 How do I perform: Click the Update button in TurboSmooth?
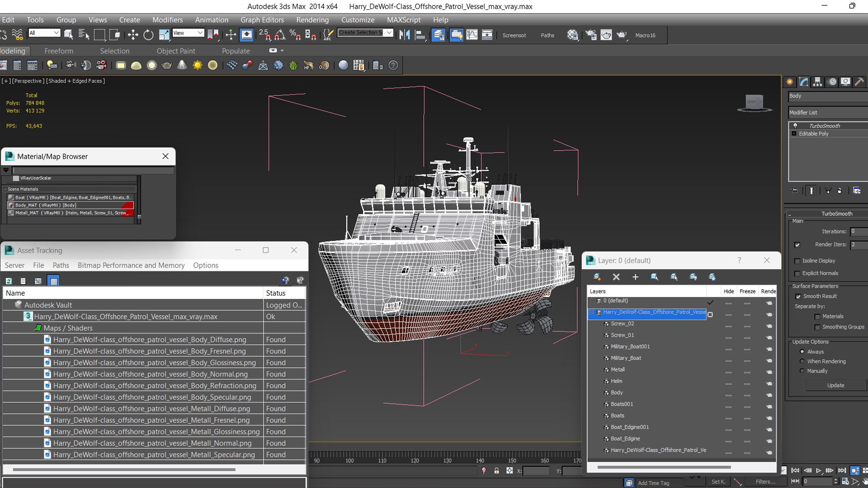pyautogui.click(x=835, y=385)
